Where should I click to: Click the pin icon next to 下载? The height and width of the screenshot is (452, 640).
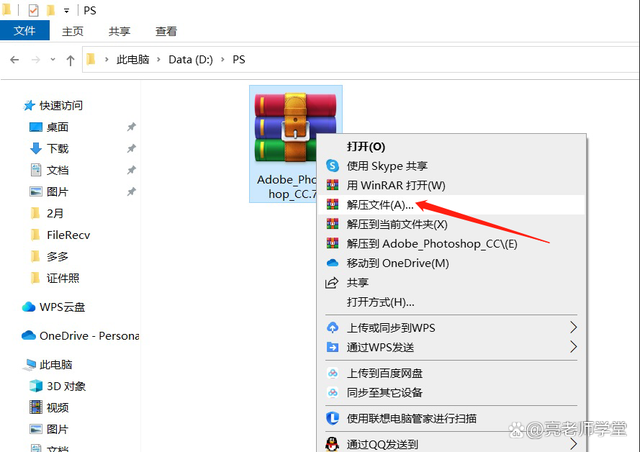pos(131,149)
